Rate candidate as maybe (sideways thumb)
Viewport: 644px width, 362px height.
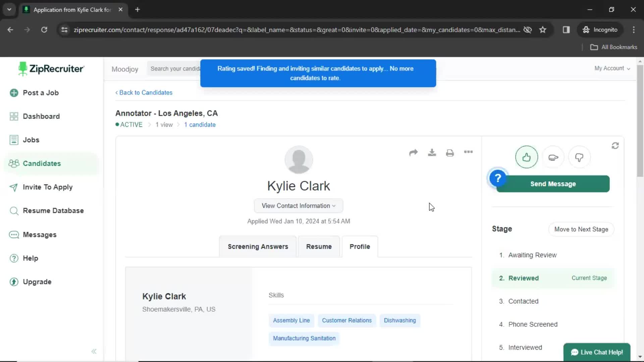[x=553, y=157]
